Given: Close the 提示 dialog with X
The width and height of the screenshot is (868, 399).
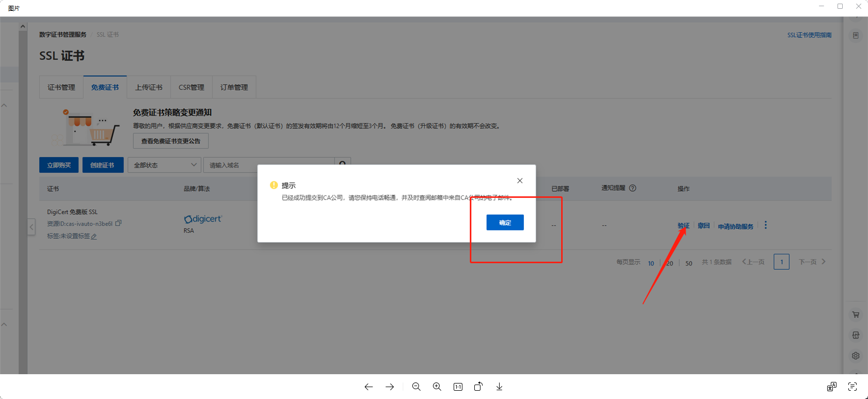Looking at the screenshot, I should coord(520,180).
